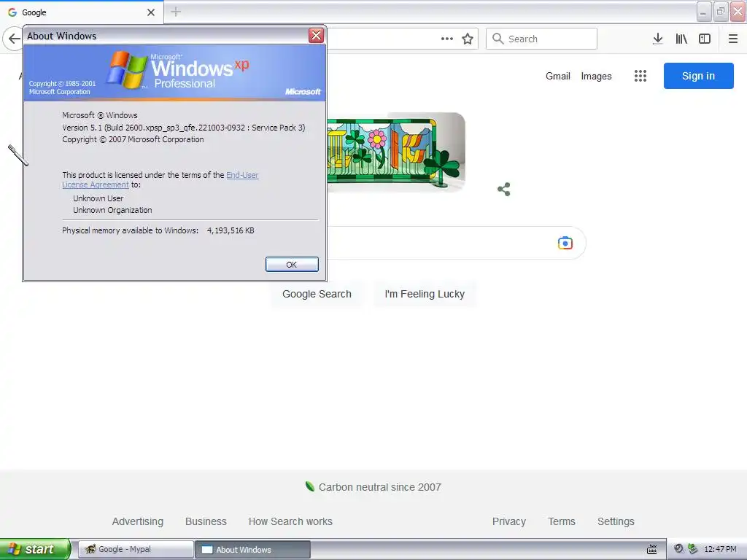Close the About Windows dialog with X
The height and width of the screenshot is (560, 747).
[x=316, y=35]
